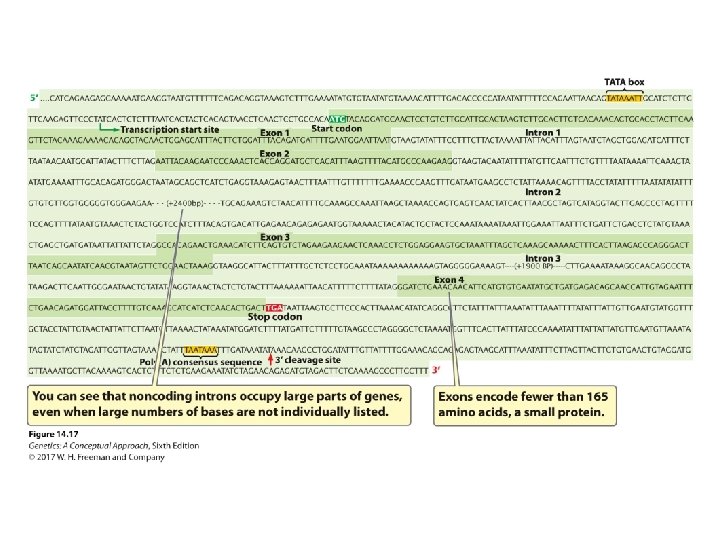Click the green 5' marker at sequence start
This screenshot has height=540, width=720.
[x=34, y=98]
